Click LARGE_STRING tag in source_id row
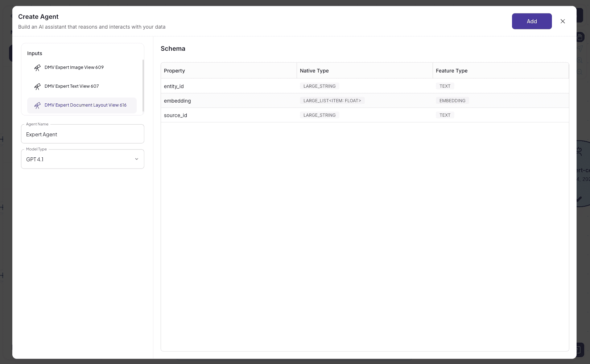The image size is (590, 364). coord(319,115)
